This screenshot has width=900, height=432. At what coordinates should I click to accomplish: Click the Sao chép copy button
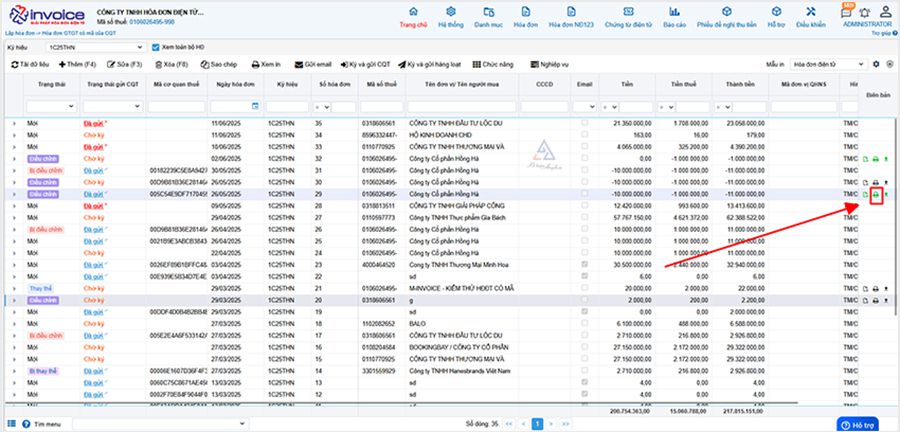coord(219,64)
